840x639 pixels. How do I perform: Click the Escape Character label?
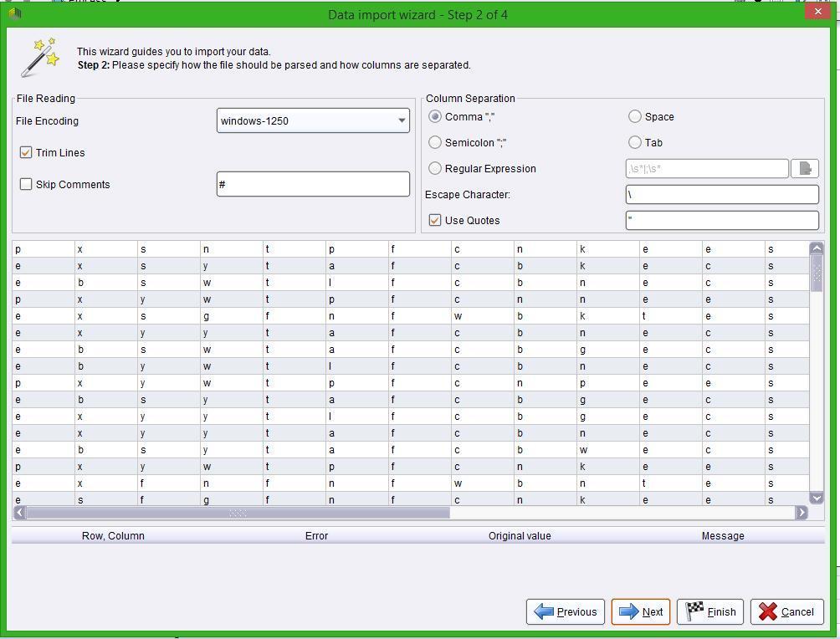[x=467, y=194]
